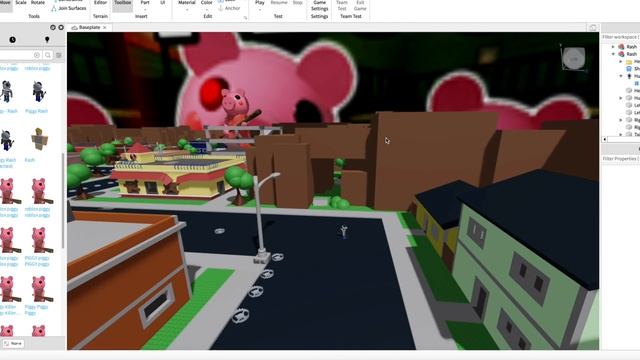Switch to the Recent clock tab in Toolbox
This screenshot has width=640, height=360.
[x=13, y=40]
